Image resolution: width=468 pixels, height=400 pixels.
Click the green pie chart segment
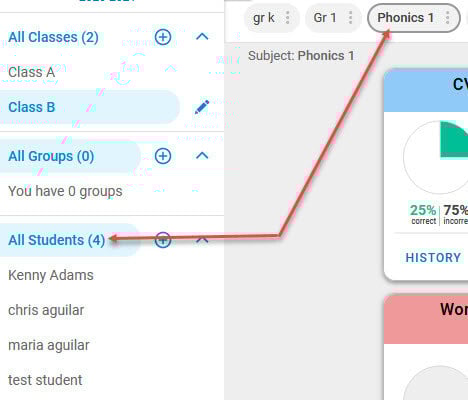click(x=454, y=139)
